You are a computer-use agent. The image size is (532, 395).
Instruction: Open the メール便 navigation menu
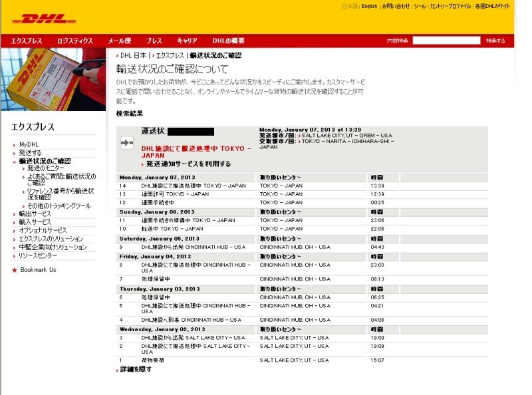120,41
